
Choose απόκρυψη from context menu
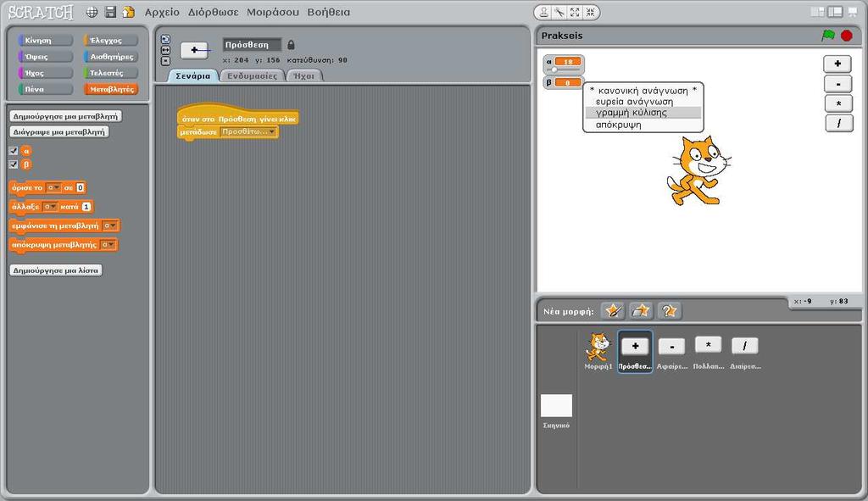point(643,125)
